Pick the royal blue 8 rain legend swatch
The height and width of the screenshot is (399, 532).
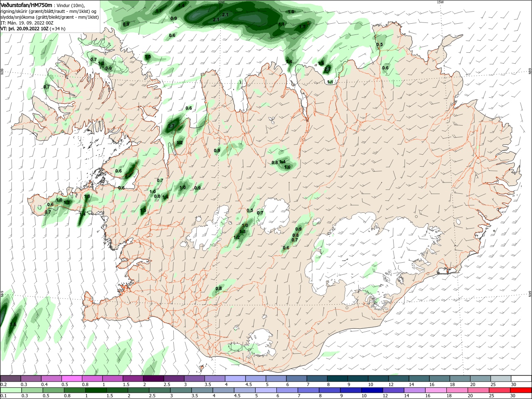[330, 390]
